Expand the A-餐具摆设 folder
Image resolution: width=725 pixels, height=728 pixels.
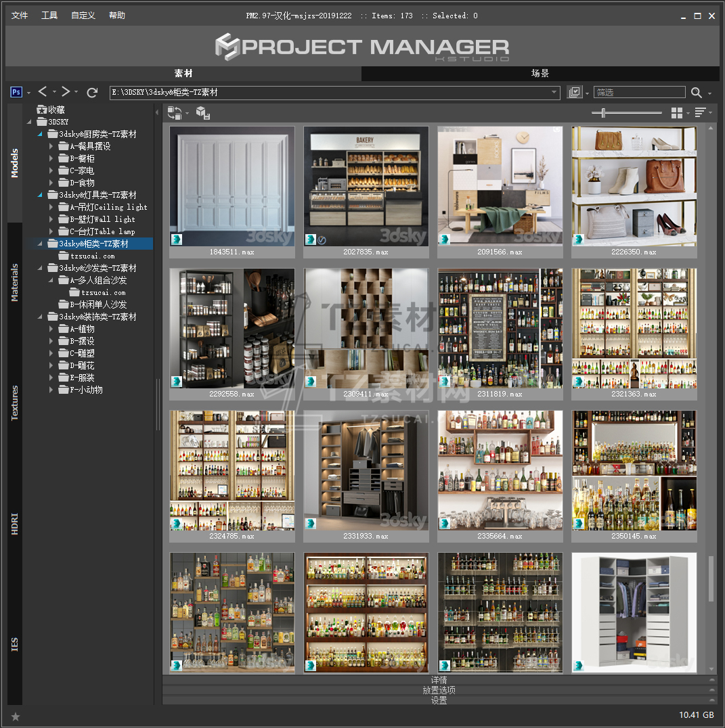[x=51, y=146]
